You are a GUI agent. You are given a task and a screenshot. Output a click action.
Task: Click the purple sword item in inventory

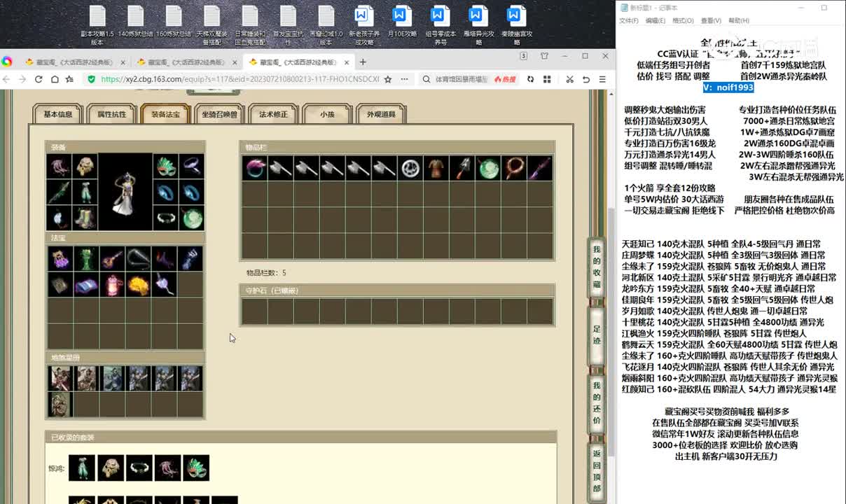[x=540, y=168]
